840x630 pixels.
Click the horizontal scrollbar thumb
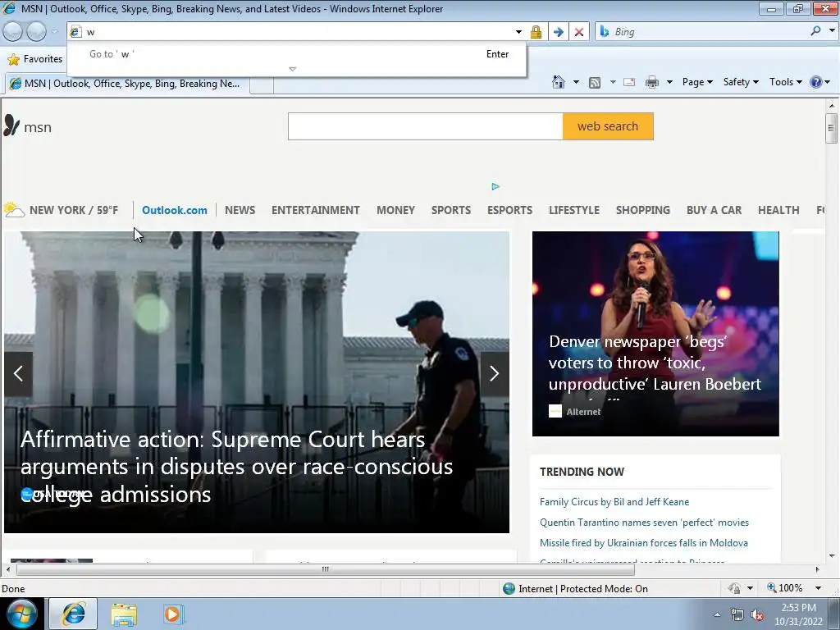pos(325,569)
